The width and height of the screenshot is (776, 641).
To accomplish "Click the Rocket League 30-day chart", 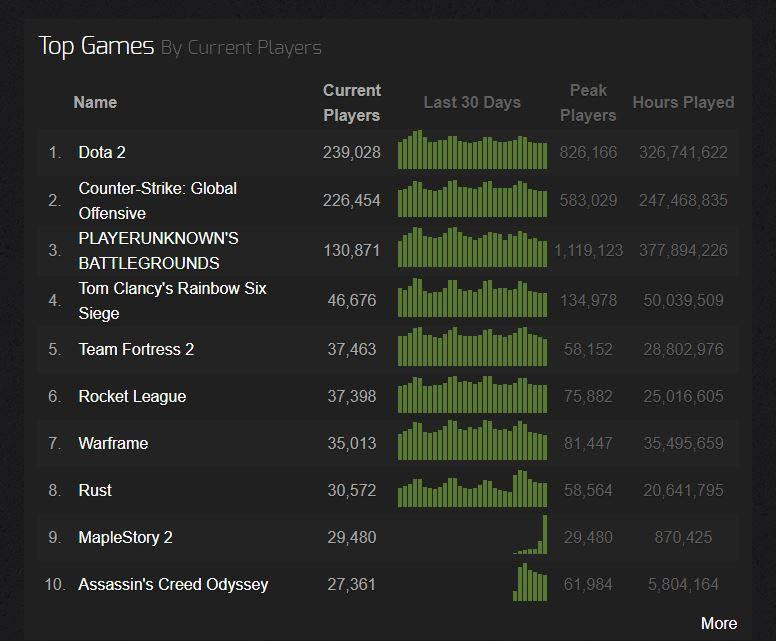I will click(x=472, y=394).
